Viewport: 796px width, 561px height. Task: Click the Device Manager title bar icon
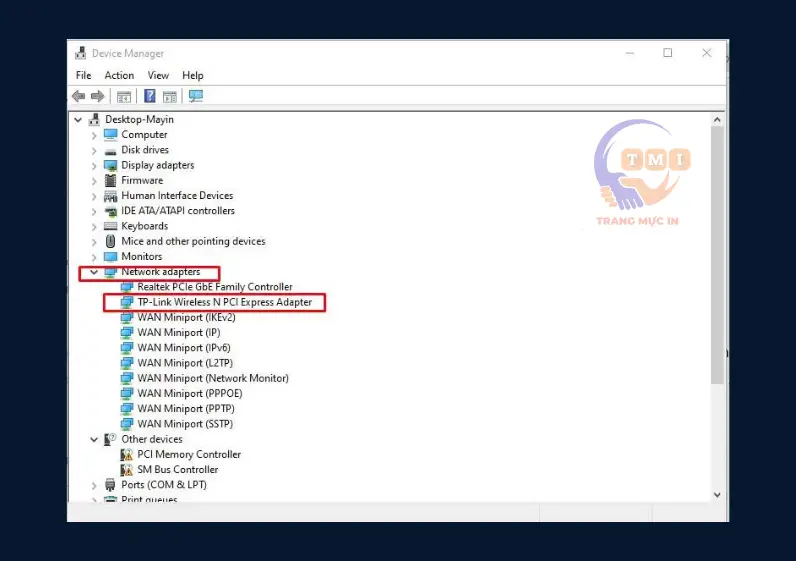[x=81, y=53]
